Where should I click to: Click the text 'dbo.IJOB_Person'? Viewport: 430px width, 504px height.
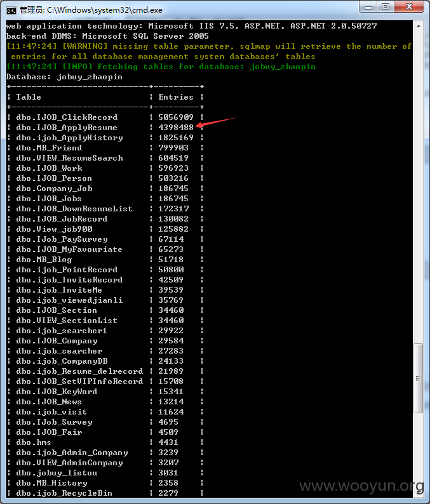coord(54,178)
